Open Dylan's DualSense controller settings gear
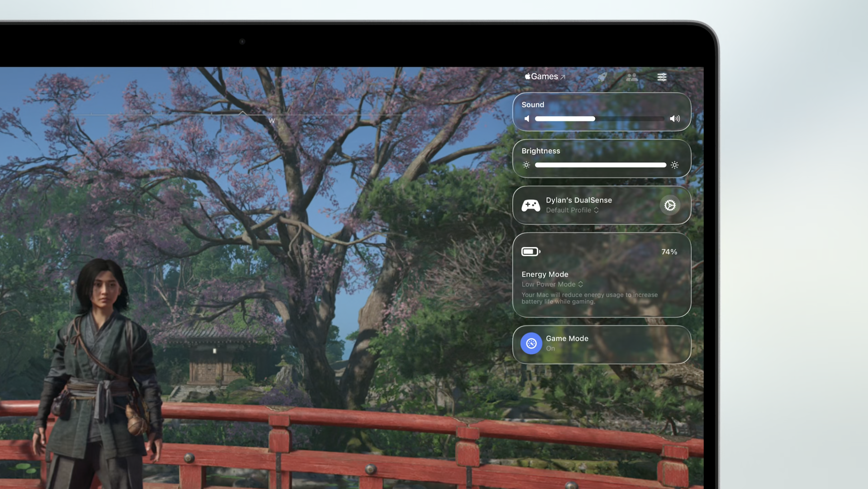Image resolution: width=868 pixels, height=489 pixels. pyautogui.click(x=670, y=205)
